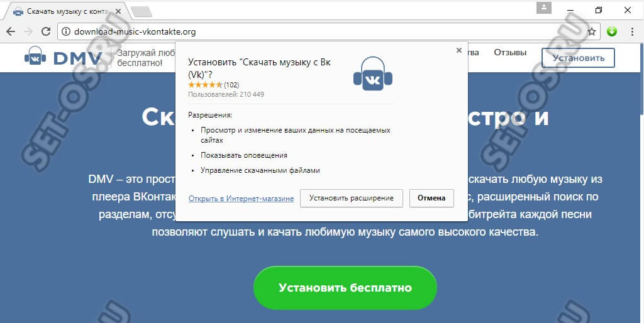The width and height of the screenshot is (644, 323).
Task: Open the green download extension icon
Action: [612, 31]
